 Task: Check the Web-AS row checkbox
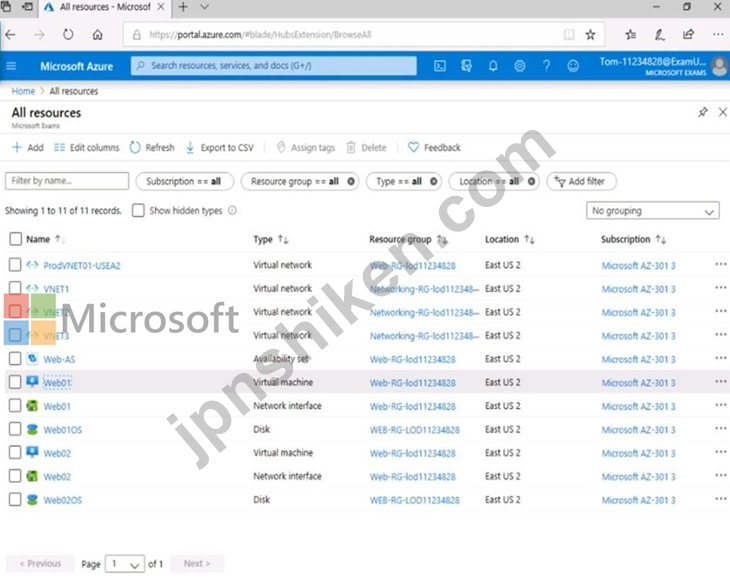pos(15,358)
